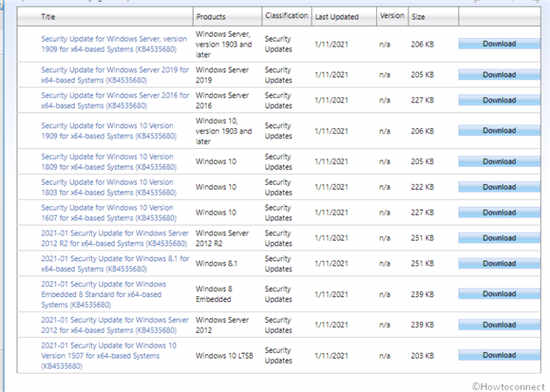Open Windows Embedded 8 Standard update link
The height and width of the screenshot is (392, 550).
coord(103,295)
